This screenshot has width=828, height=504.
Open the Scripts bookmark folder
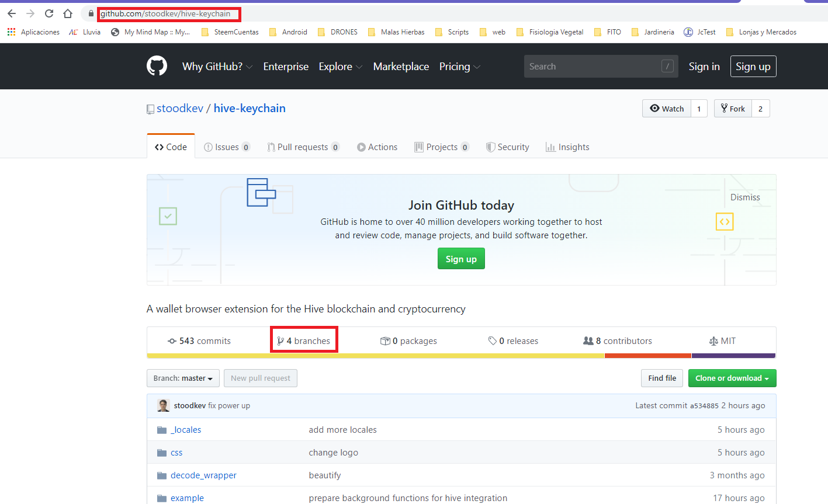pos(452,32)
